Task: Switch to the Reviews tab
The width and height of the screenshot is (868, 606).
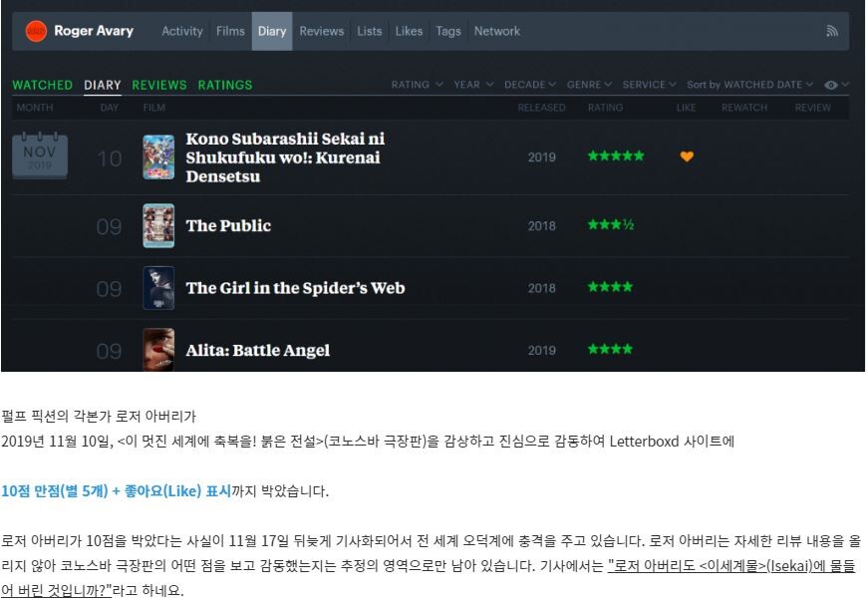Action: click(321, 31)
